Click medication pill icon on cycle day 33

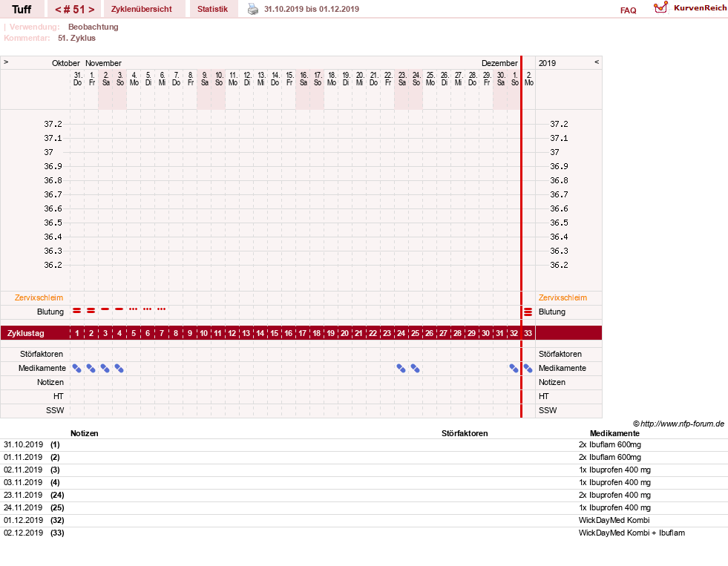tap(528, 369)
